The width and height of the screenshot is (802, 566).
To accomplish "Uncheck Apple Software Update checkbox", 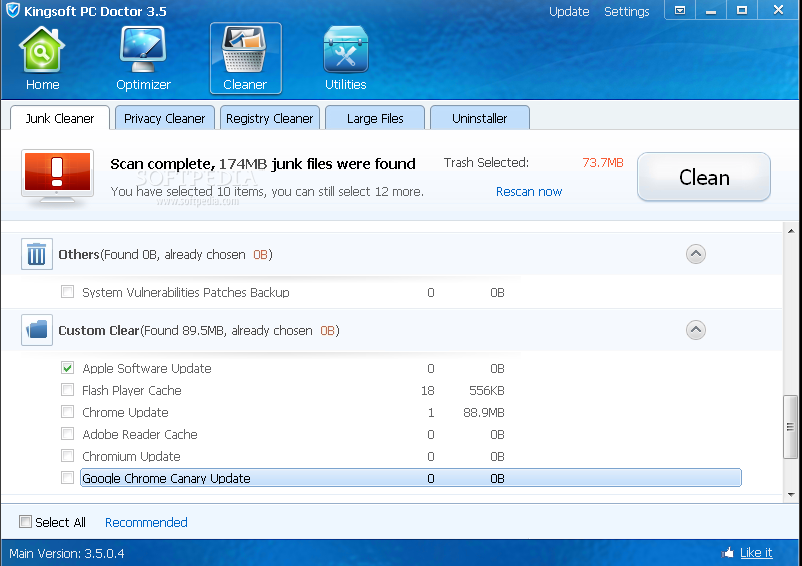I will tap(67, 368).
